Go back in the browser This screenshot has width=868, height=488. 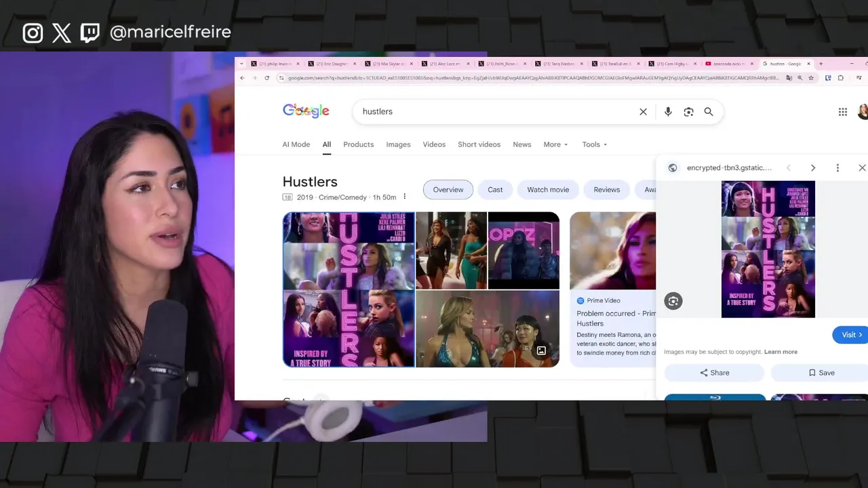point(242,78)
